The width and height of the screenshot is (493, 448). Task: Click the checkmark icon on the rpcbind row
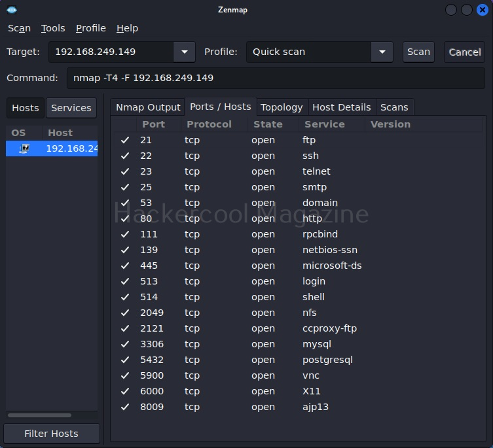click(125, 234)
